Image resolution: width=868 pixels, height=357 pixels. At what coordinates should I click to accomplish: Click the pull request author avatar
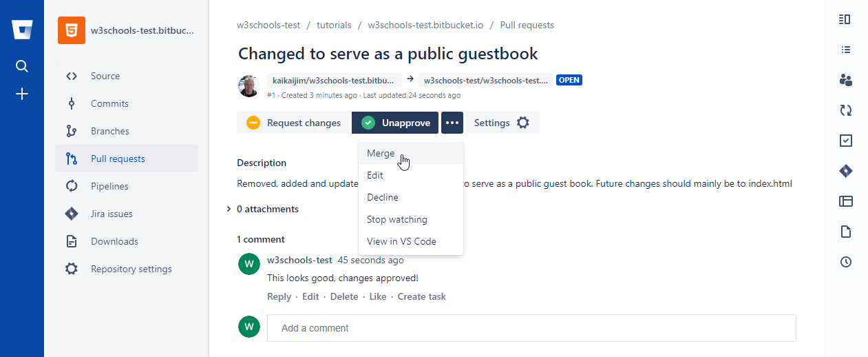(x=248, y=86)
